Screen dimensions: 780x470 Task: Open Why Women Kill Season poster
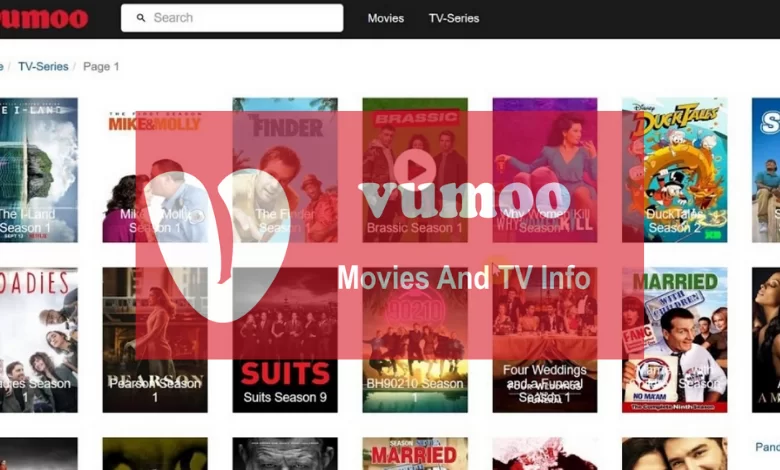(545, 170)
